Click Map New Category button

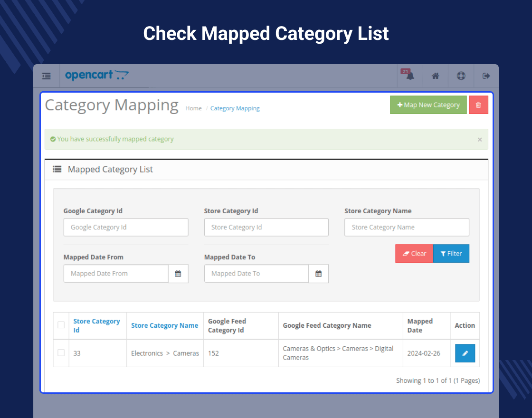pos(428,105)
